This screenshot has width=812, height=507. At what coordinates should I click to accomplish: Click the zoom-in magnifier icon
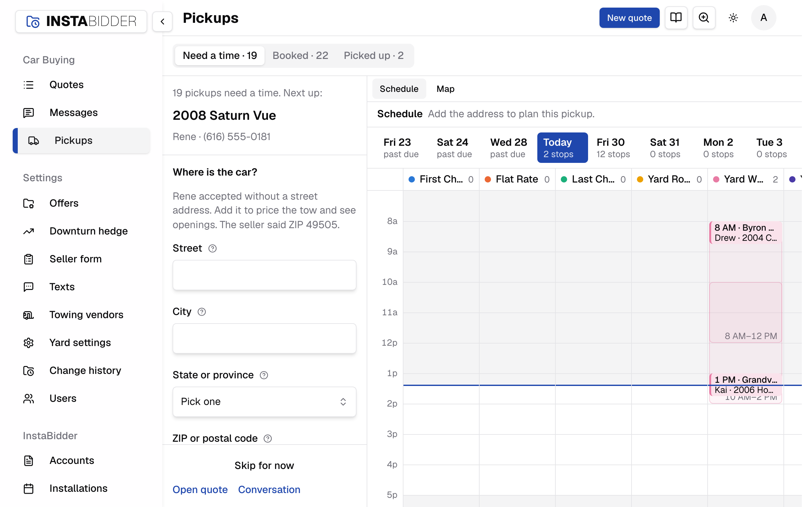(x=704, y=18)
